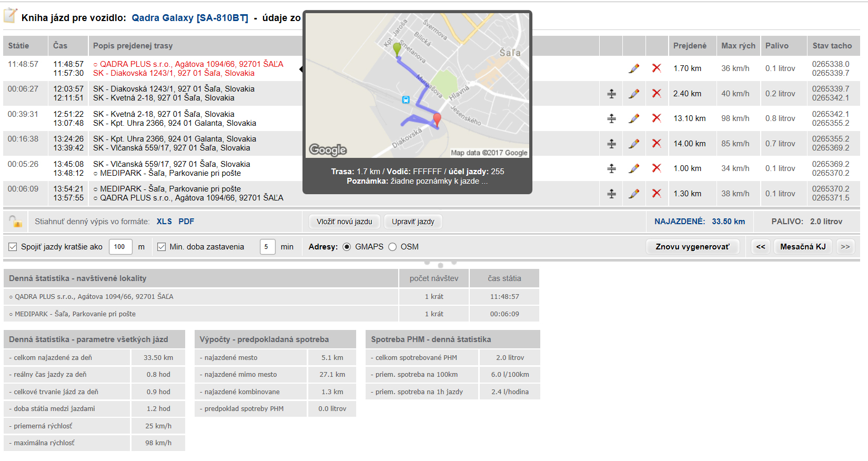
Task: Click pencil edit icon for the 1.70 km trip
Action: coord(634,68)
